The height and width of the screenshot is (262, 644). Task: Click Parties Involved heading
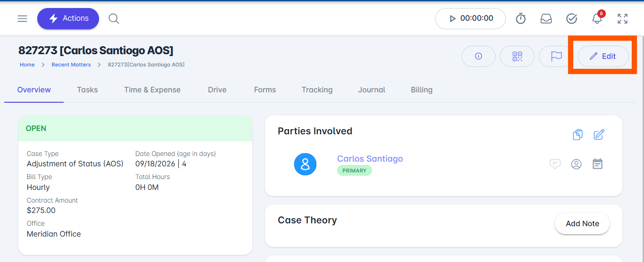pyautogui.click(x=315, y=131)
